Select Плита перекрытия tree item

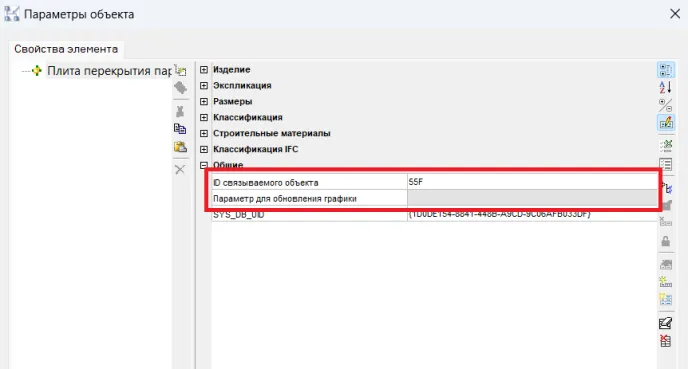click(x=110, y=71)
